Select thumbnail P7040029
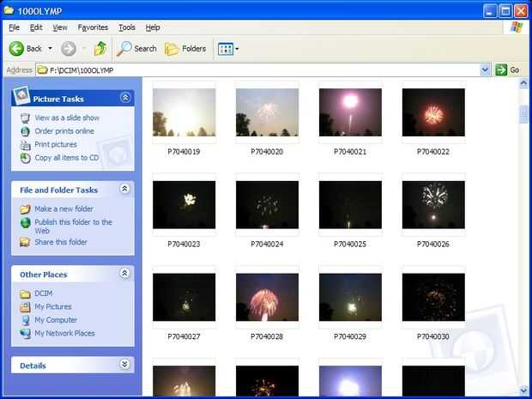 [x=350, y=297]
